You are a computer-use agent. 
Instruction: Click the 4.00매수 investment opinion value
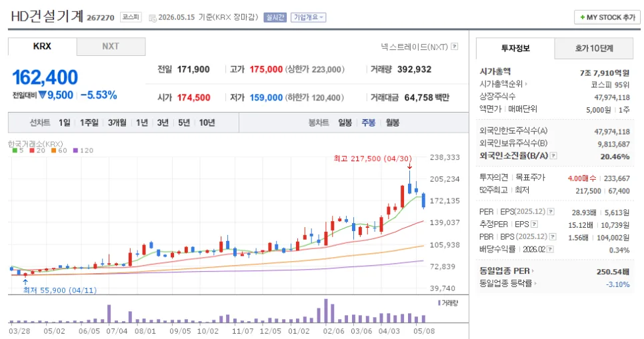[582, 178]
